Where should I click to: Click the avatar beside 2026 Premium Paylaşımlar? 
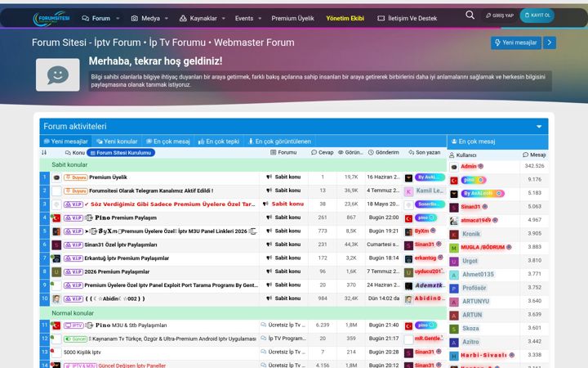pyautogui.click(x=56, y=272)
